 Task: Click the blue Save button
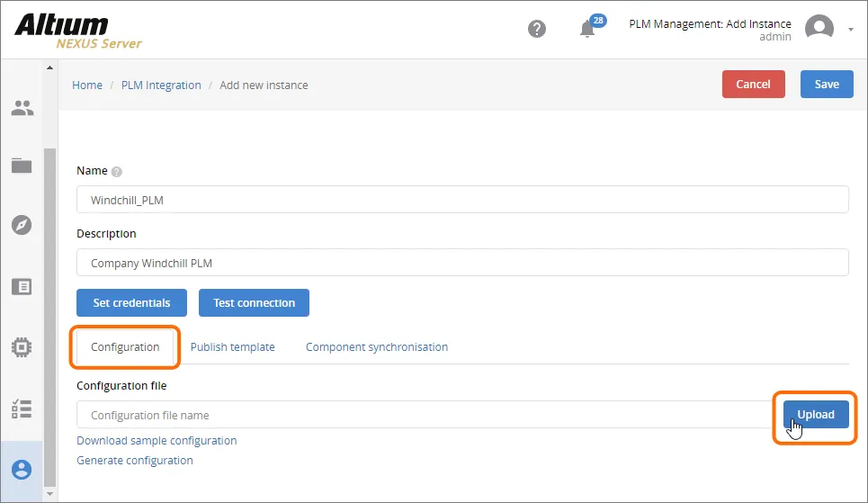point(827,85)
